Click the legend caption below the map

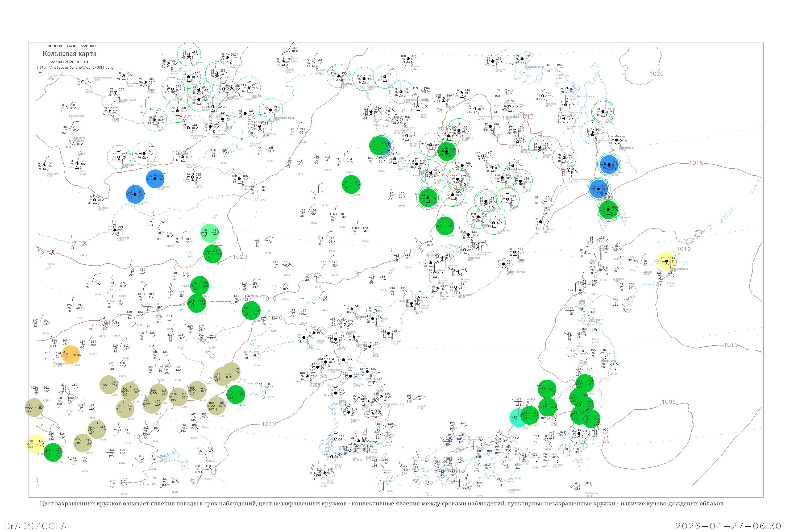pos(382,504)
